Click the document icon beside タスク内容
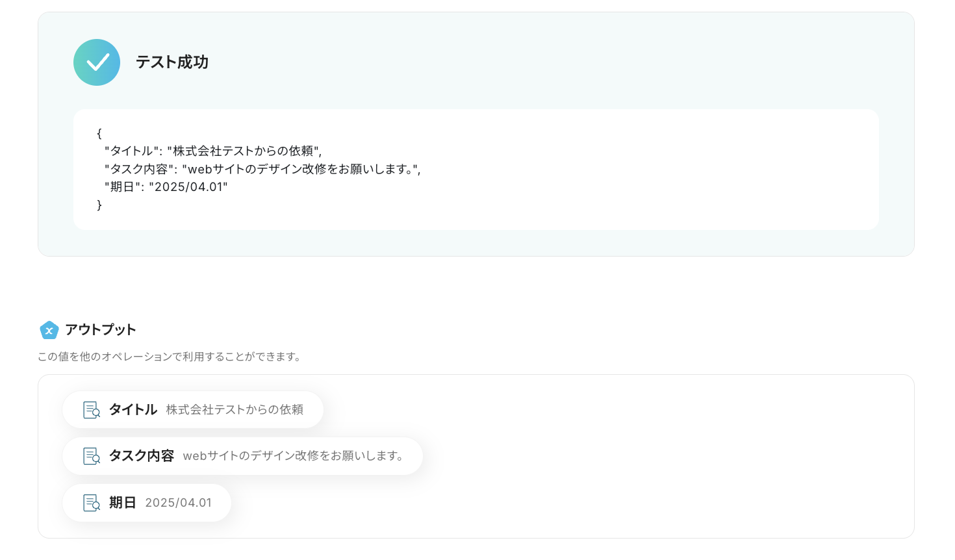Image resolution: width=955 pixels, height=560 pixels. [x=92, y=456]
